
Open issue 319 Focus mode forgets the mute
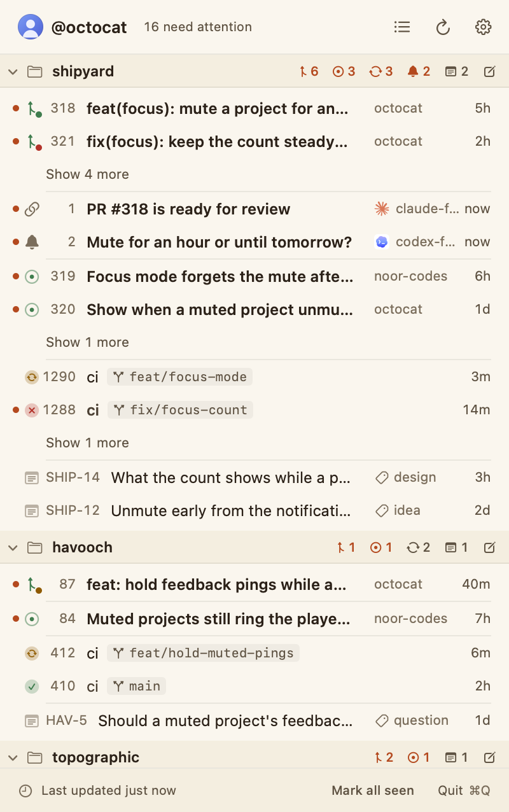254,276
